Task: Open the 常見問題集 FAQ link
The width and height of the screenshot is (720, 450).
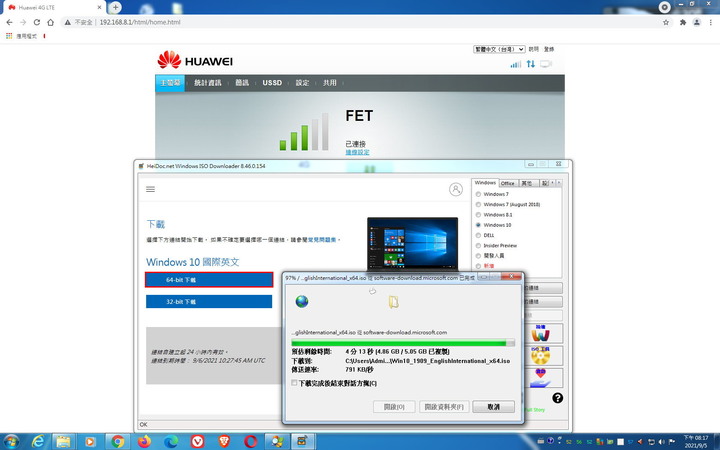Action: tap(322, 240)
